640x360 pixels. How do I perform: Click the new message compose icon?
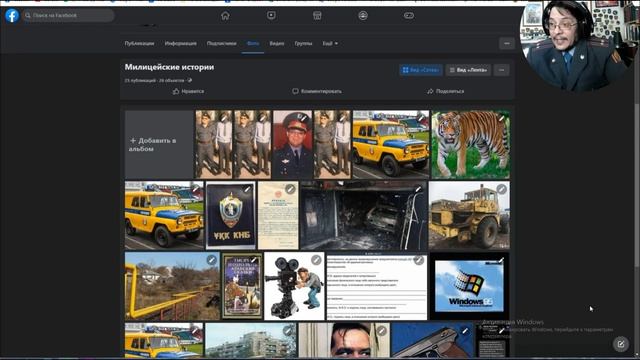[621, 344]
